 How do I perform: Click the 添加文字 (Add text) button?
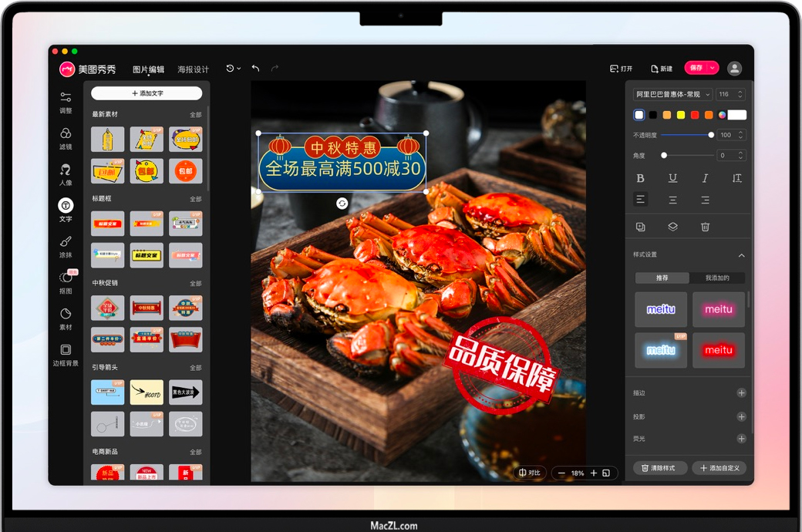[x=147, y=93]
